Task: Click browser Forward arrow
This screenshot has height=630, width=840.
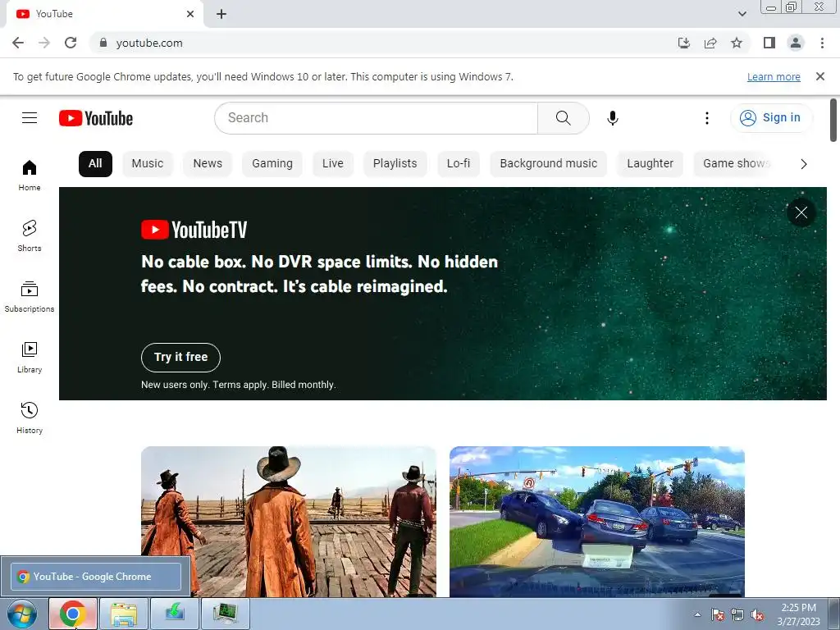Action: 44,43
